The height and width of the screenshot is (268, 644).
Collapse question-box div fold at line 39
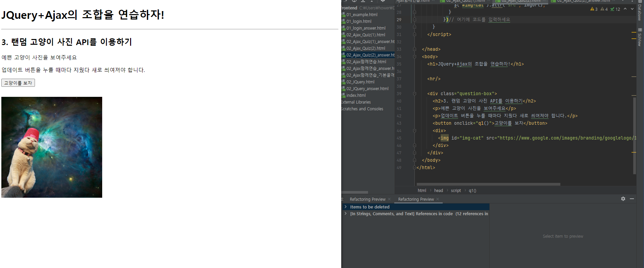tap(414, 93)
